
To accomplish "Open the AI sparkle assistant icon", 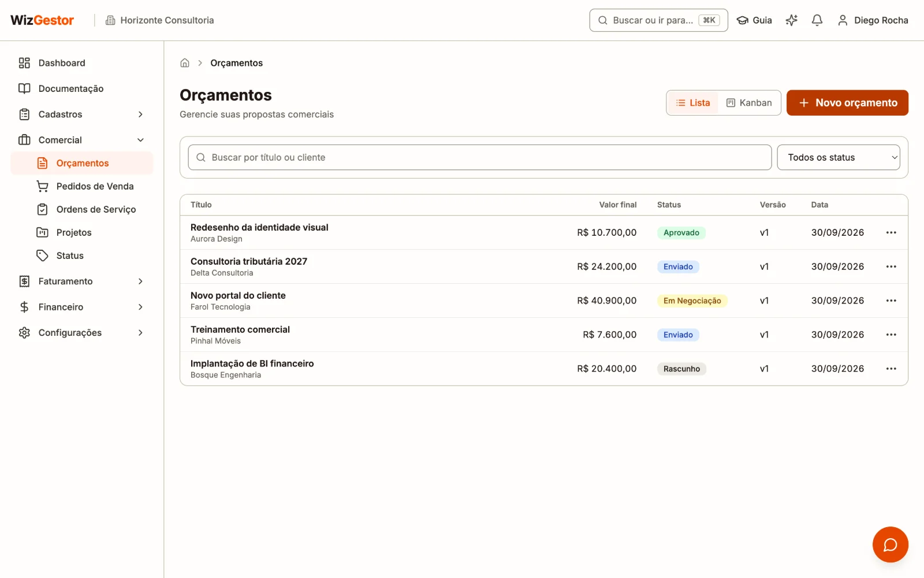I will click(791, 20).
